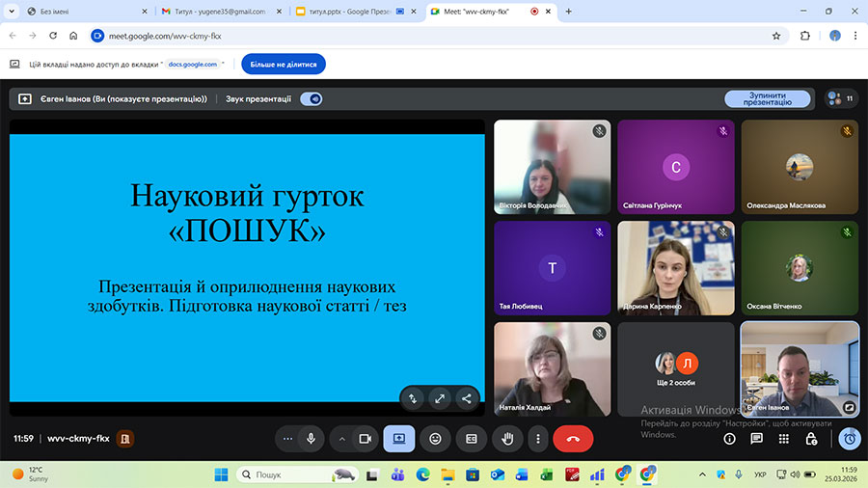Expand presentation to full screen
This screenshot has width=868, height=488.
[439, 397]
